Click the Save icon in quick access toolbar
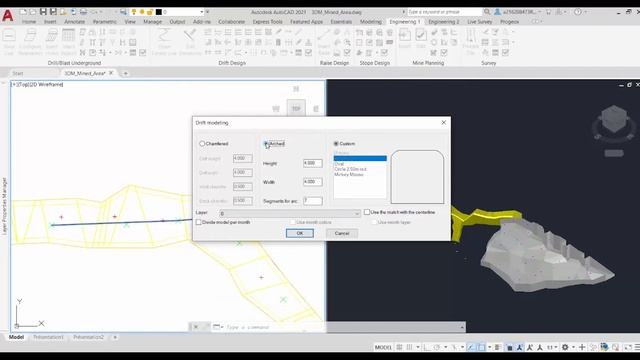The image size is (640, 360). click(43, 12)
